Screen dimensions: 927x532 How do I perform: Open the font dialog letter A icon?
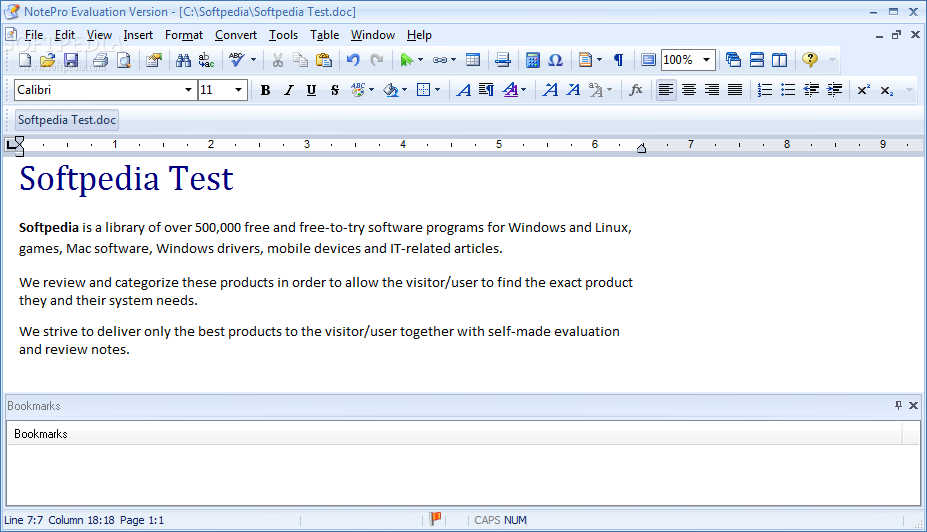coord(464,90)
